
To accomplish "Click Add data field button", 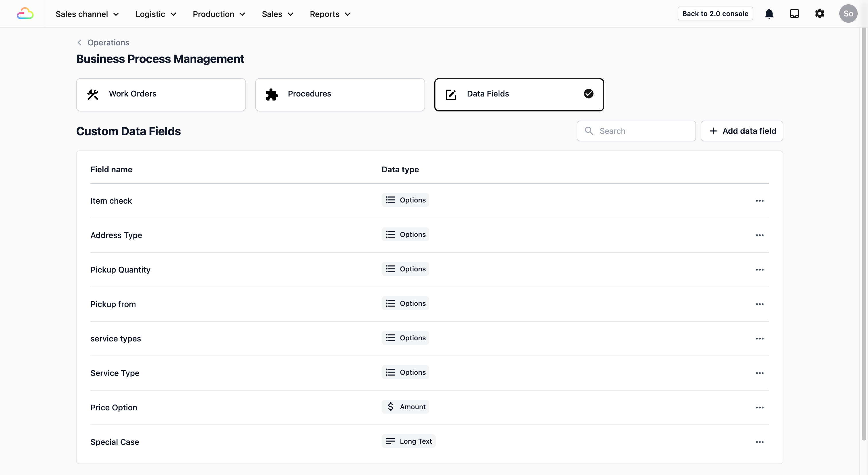I will click(x=742, y=131).
